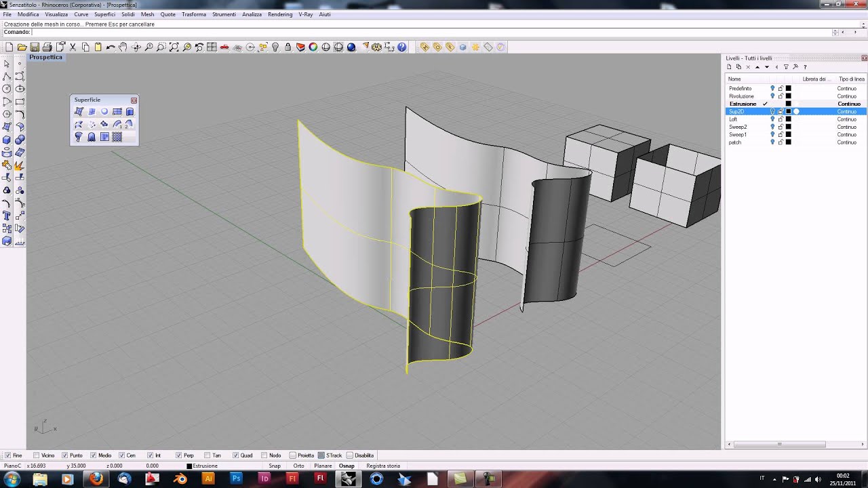868x488 pixels.
Task: Click the Disabilita osnap button
Action: [x=360, y=455]
